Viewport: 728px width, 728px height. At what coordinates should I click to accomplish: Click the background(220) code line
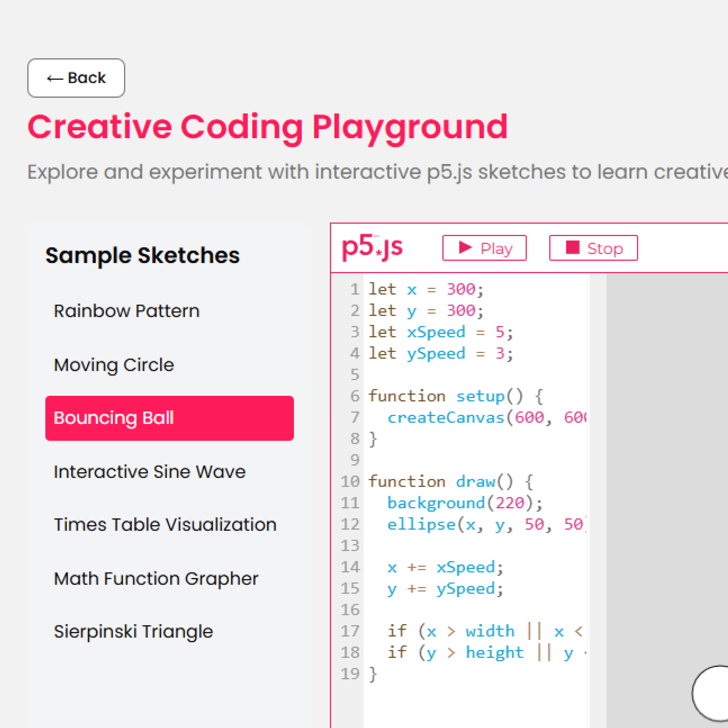point(465,503)
